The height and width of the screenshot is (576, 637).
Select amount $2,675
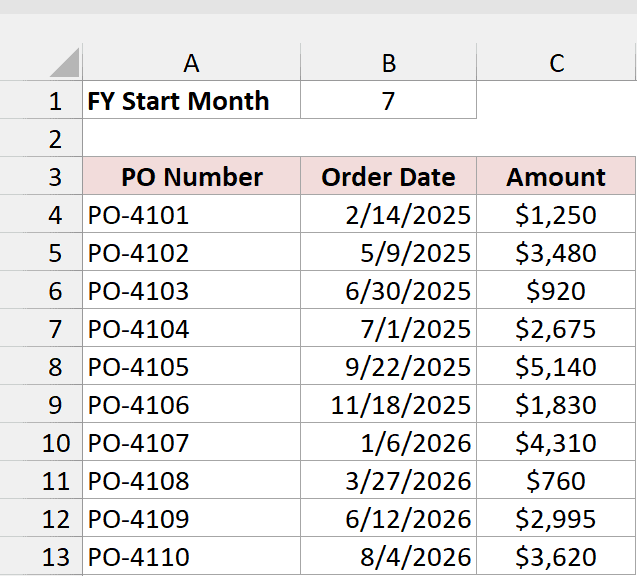(x=556, y=328)
